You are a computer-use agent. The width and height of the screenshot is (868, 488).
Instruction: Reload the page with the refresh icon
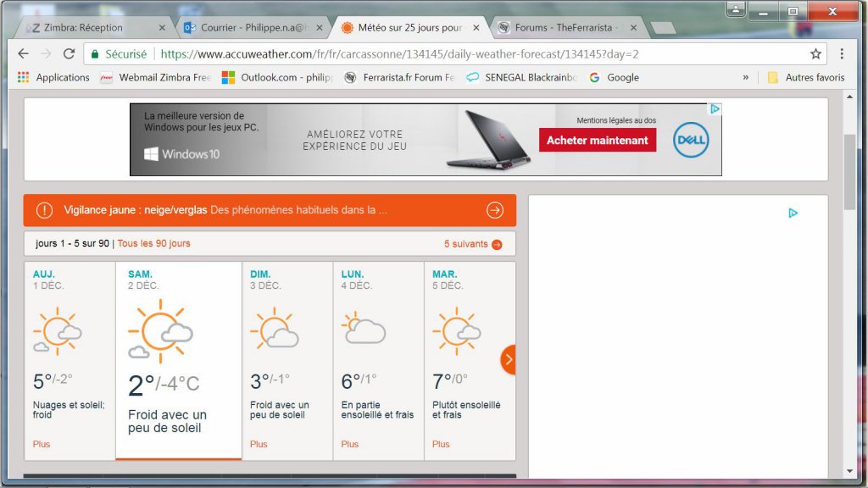tap(69, 53)
